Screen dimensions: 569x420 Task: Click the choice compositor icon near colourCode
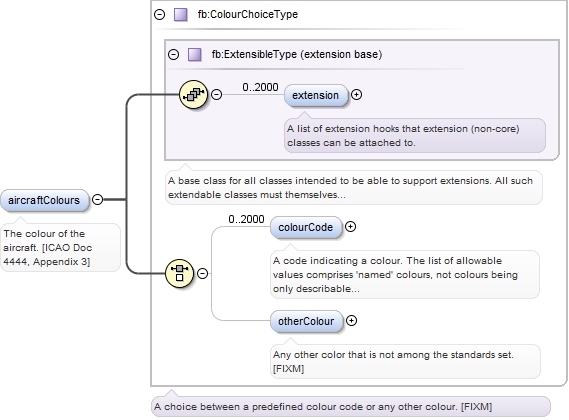click(x=179, y=273)
